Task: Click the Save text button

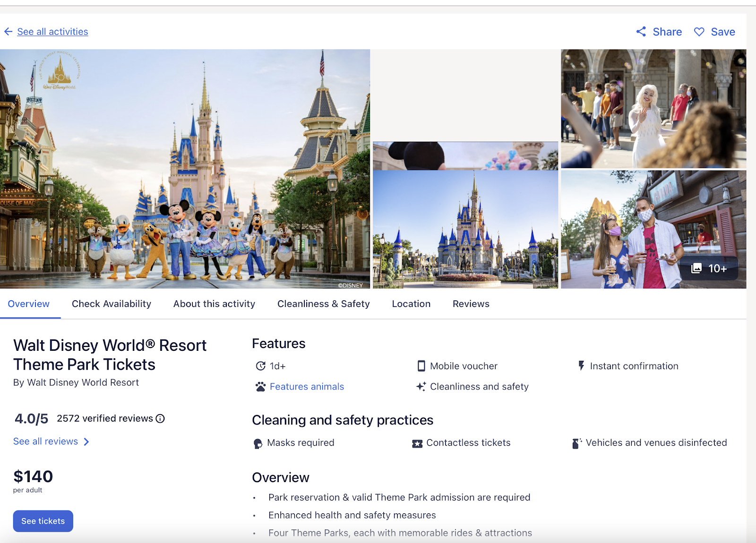Action: pyautogui.click(x=723, y=32)
